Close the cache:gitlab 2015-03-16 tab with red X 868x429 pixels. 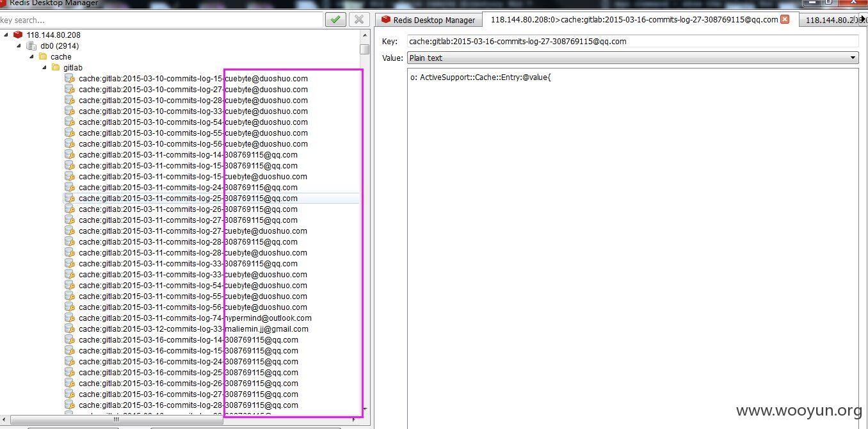pyautogui.click(x=785, y=19)
